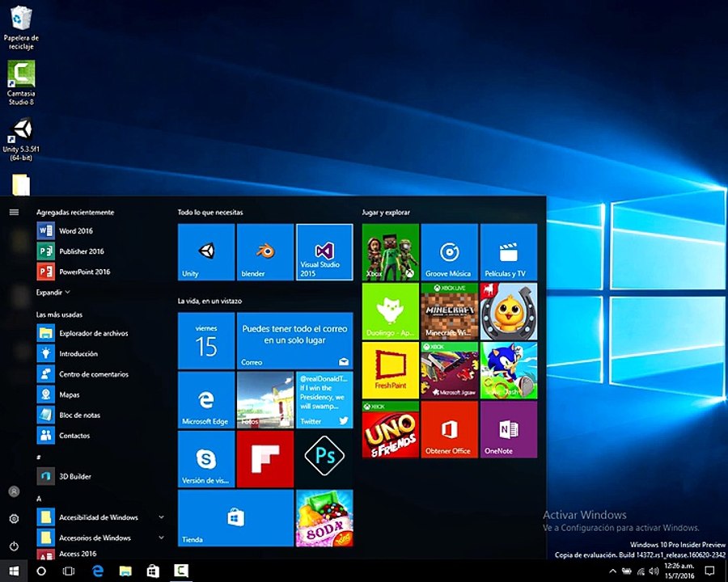Viewport: 728px width, 582px height.
Task: Open the Unity tile in Start menu
Action: [206, 252]
